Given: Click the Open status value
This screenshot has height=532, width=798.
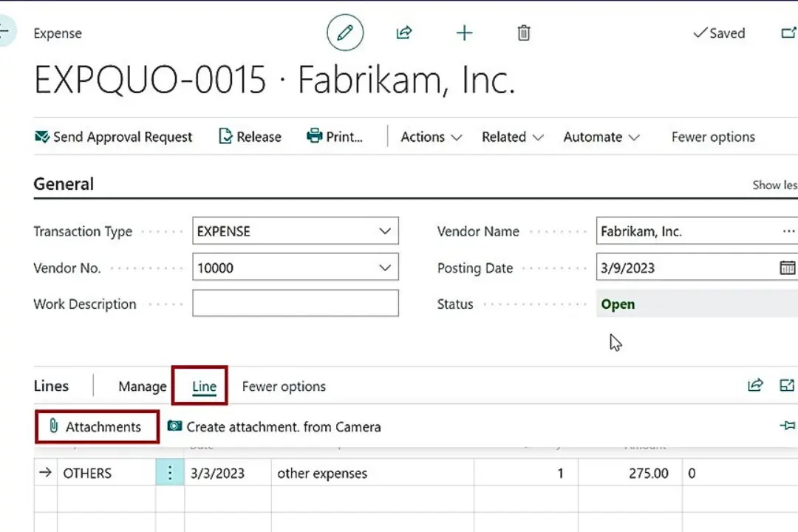Looking at the screenshot, I should click(618, 304).
